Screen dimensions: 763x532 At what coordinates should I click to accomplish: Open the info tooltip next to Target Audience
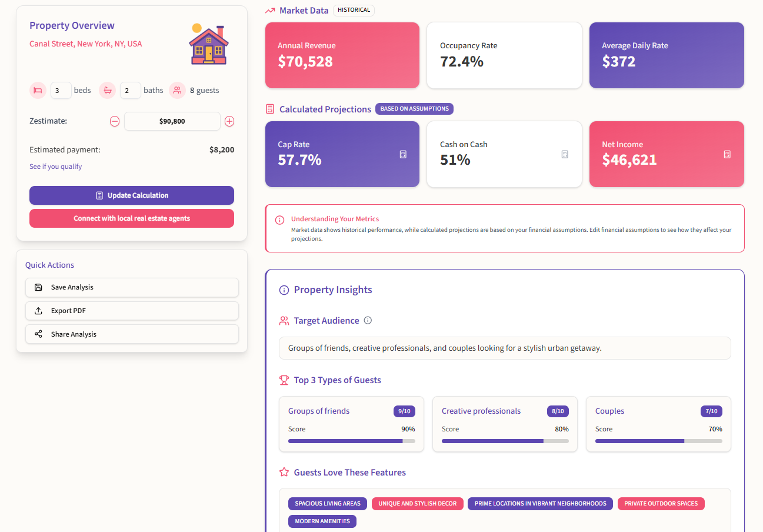[x=368, y=320]
